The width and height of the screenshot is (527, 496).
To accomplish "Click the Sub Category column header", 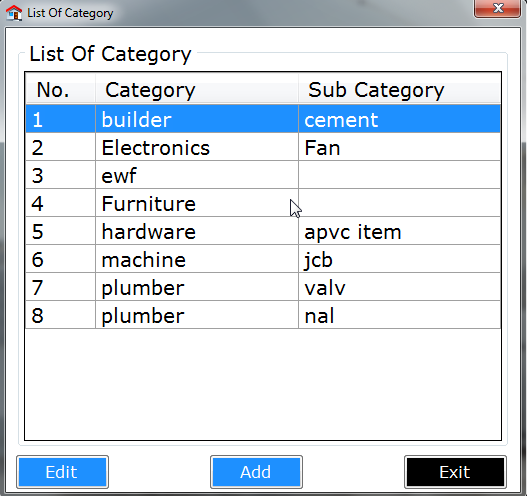I will [x=400, y=90].
